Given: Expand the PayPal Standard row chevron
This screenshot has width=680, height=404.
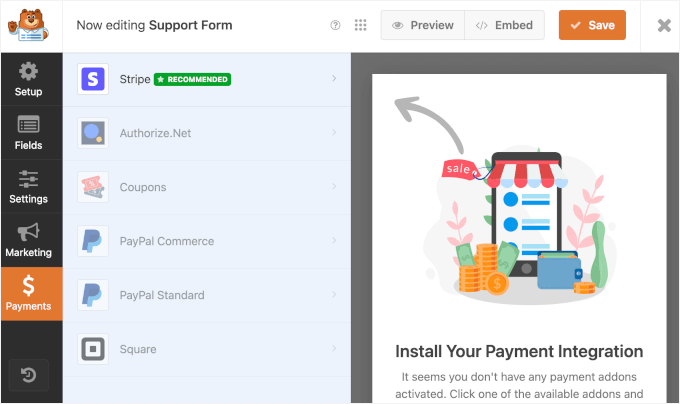Looking at the screenshot, I should [x=334, y=294].
